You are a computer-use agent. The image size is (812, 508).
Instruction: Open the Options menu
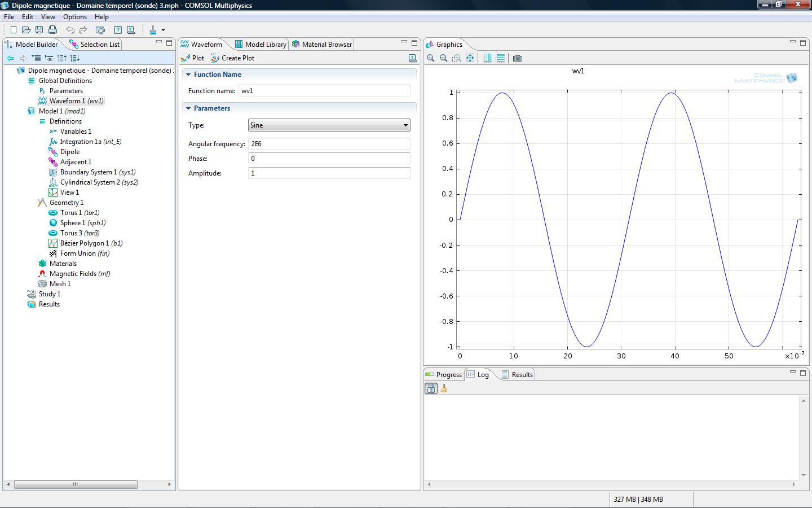[74, 17]
